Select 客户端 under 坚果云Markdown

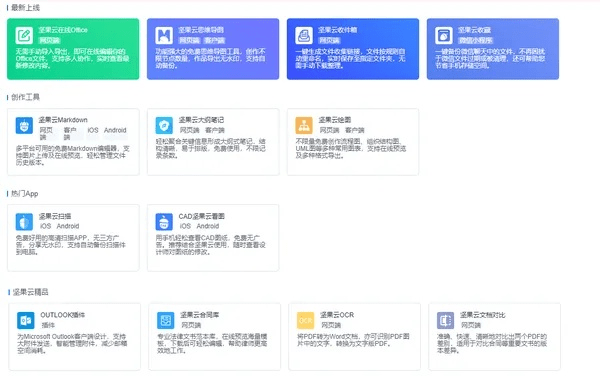pos(70,133)
